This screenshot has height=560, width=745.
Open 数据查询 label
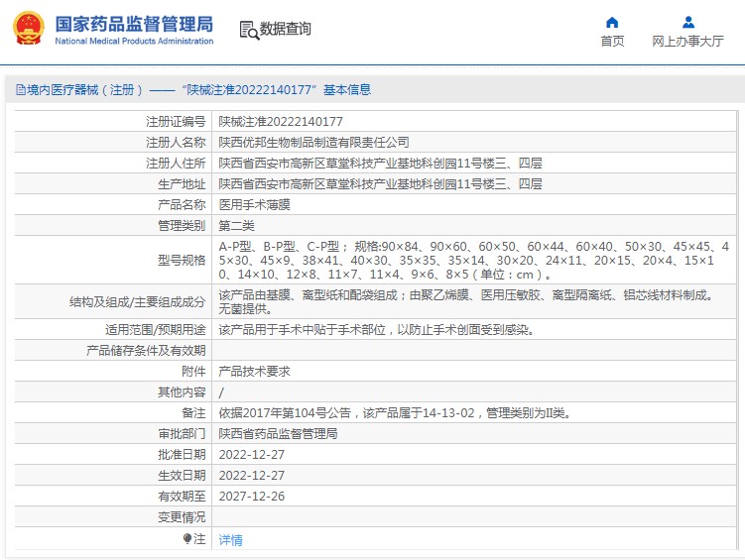(285, 29)
